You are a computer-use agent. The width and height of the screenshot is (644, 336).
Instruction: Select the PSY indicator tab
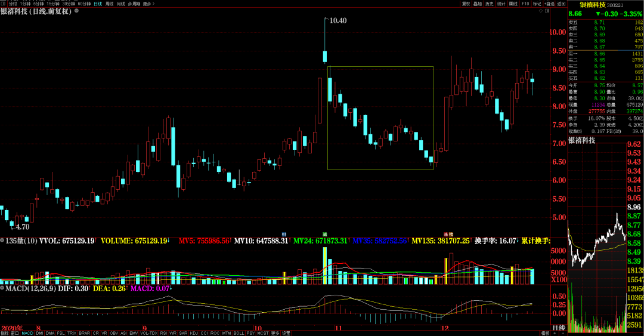click(250, 333)
